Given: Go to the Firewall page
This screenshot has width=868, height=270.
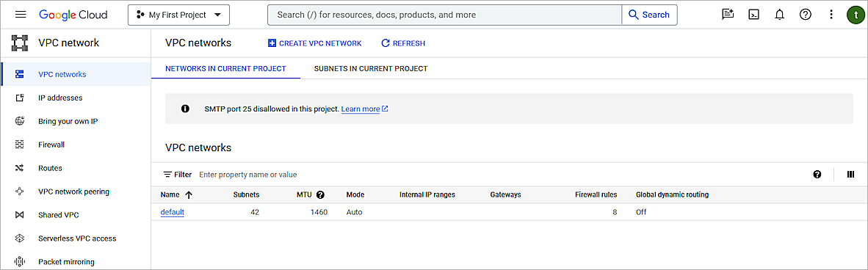Looking at the screenshot, I should click(x=51, y=145).
